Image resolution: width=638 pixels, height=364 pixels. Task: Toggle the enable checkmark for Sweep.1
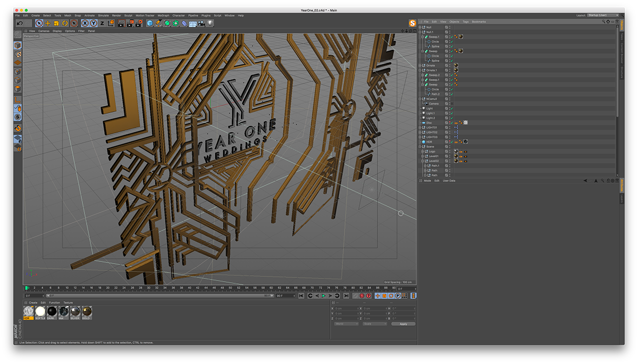(451, 37)
